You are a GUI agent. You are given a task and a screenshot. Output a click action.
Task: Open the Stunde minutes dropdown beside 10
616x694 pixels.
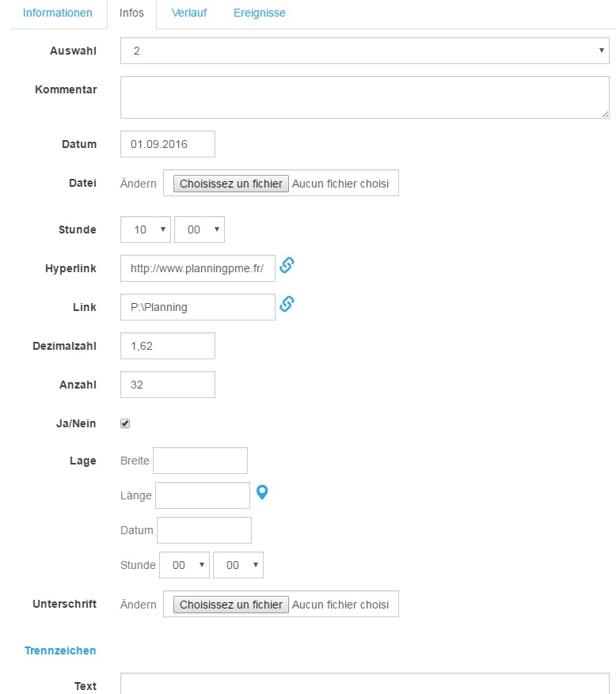(200, 229)
